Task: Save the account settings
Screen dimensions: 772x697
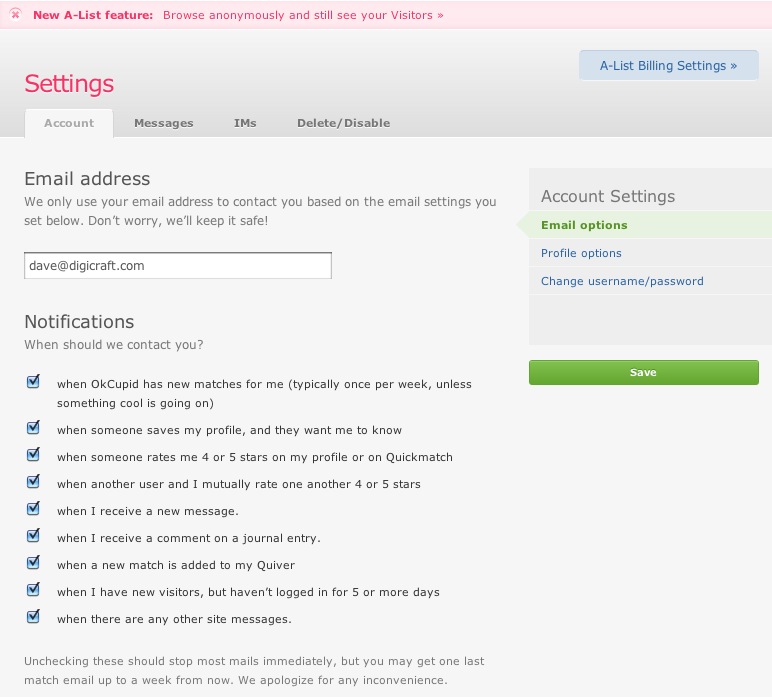Action: (643, 372)
